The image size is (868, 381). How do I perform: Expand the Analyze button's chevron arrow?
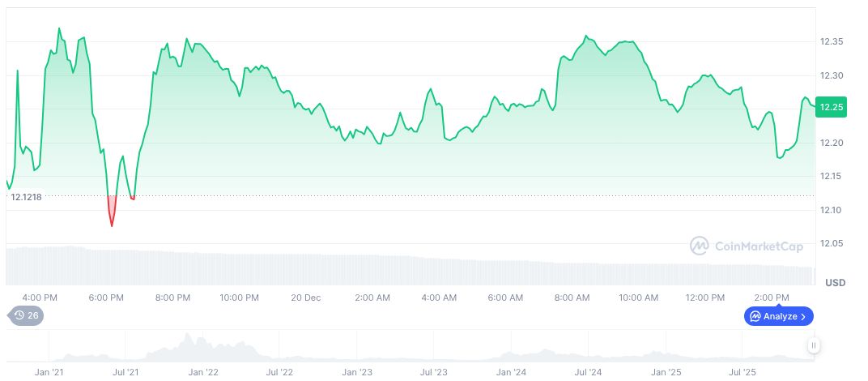click(803, 316)
